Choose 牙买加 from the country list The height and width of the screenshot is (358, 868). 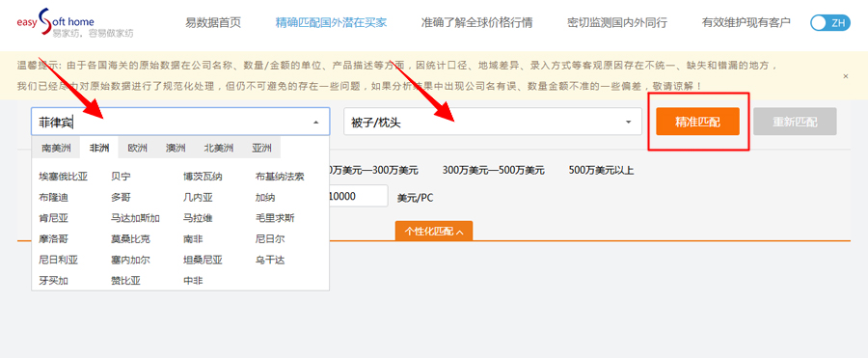point(54,281)
